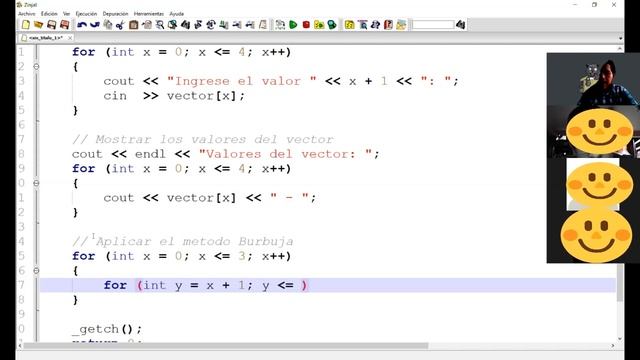
Task: Redo the last undone edit
Action: click(95, 25)
